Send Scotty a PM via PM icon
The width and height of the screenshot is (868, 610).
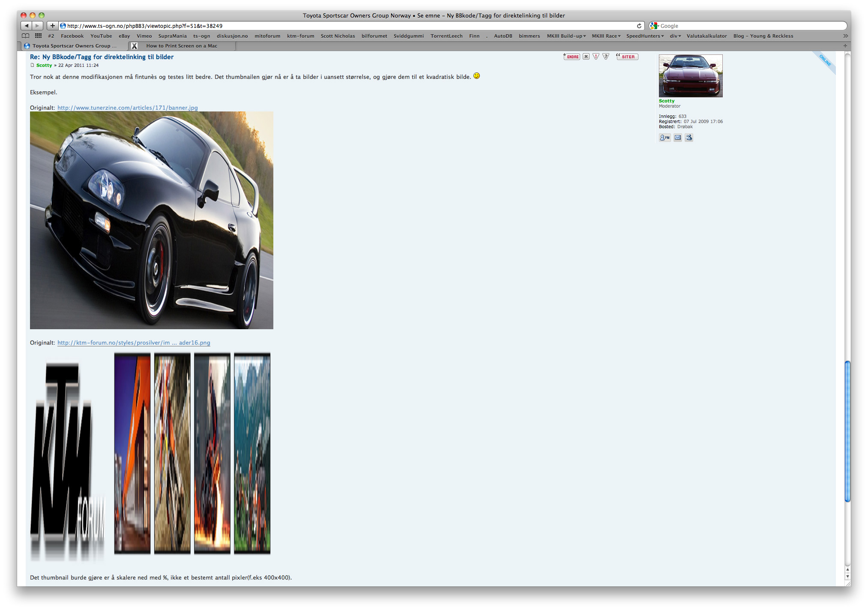(665, 138)
